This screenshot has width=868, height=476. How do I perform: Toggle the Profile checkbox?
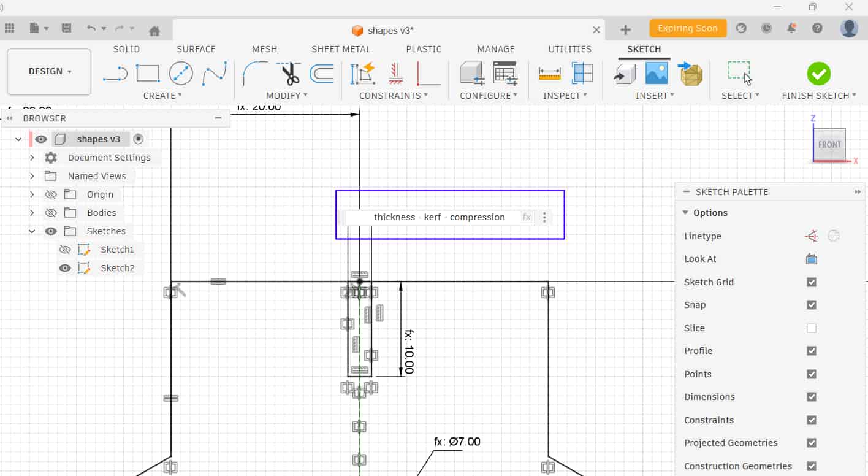pyautogui.click(x=812, y=351)
